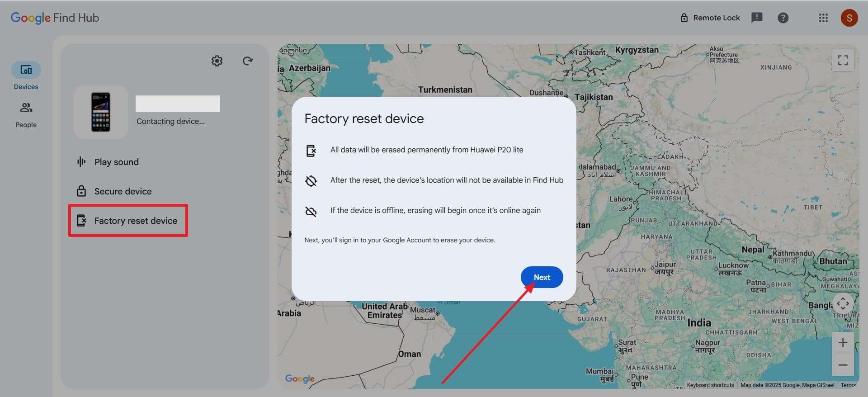This screenshot has height=397, width=868.
Task: Click the text about erasing when device is offline
Action: pos(435,210)
